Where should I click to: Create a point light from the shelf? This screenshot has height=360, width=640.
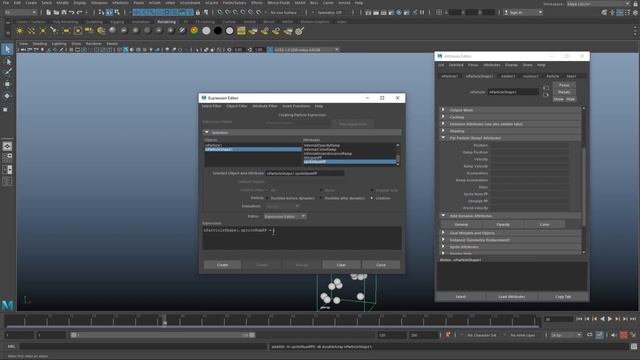[x=42, y=31]
